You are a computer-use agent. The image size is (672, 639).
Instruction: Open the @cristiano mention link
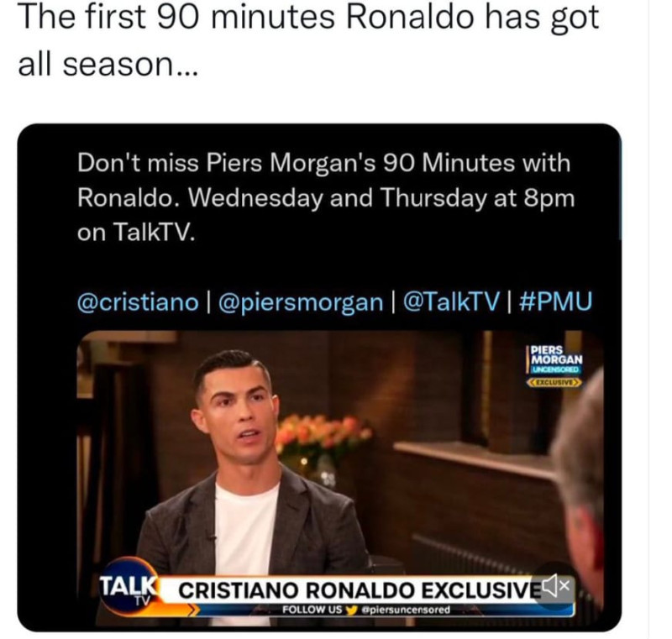(138, 302)
